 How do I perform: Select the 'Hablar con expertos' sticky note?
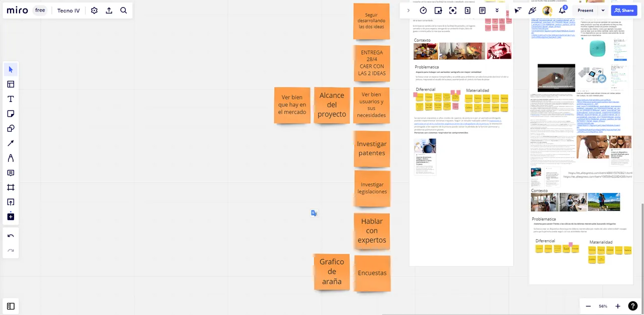pyautogui.click(x=372, y=231)
